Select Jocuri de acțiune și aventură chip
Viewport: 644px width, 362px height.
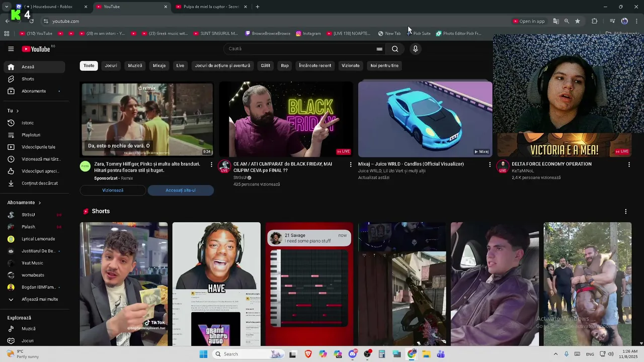(222, 65)
